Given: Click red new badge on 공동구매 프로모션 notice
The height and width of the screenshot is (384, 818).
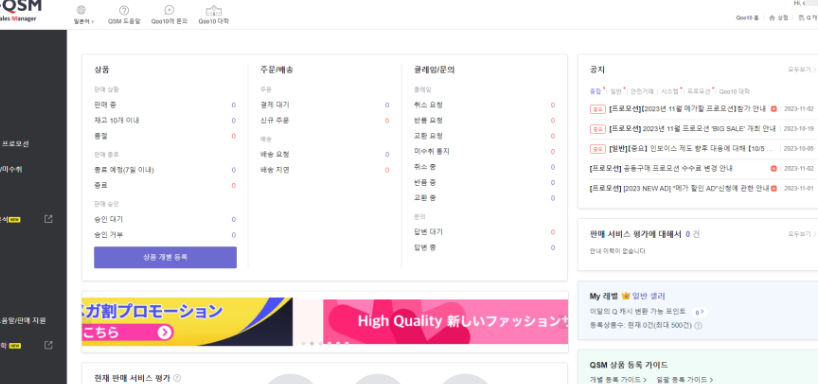Looking at the screenshot, I should tap(774, 169).
